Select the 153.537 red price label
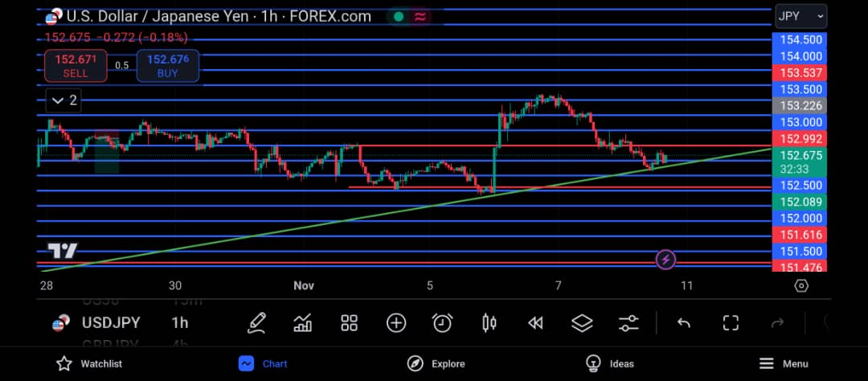This screenshot has width=868, height=381. click(x=800, y=72)
